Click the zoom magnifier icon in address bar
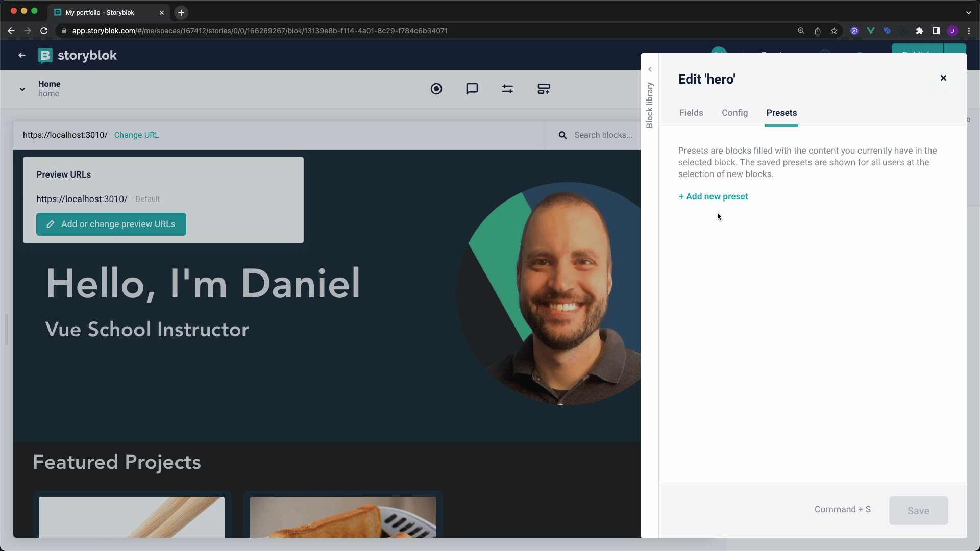The width and height of the screenshot is (980, 551). tap(801, 31)
